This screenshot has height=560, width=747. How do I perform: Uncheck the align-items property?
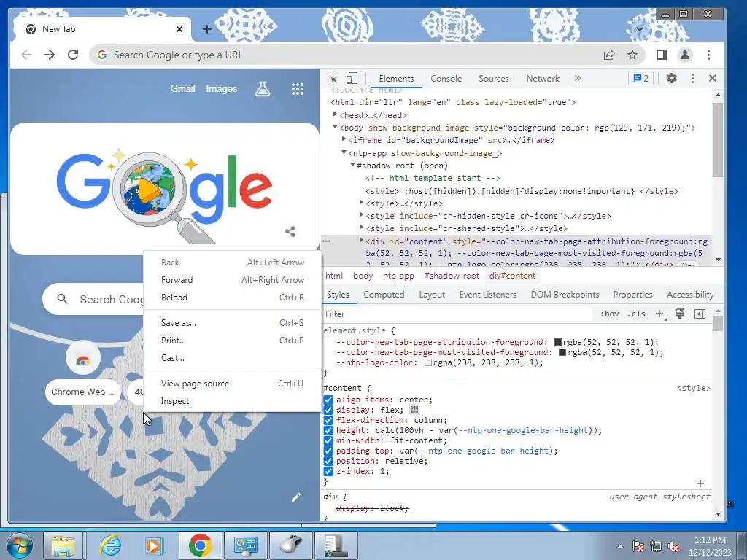coord(328,400)
